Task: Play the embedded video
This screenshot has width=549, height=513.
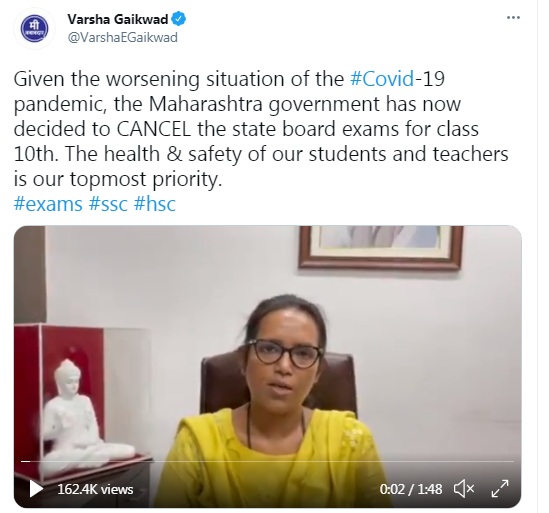Action: [x=36, y=488]
